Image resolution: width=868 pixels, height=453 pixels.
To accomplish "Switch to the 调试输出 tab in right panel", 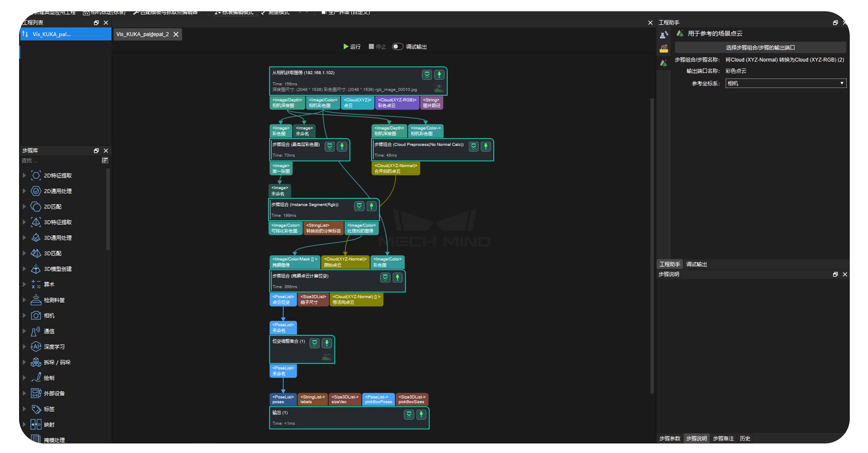I will click(696, 264).
